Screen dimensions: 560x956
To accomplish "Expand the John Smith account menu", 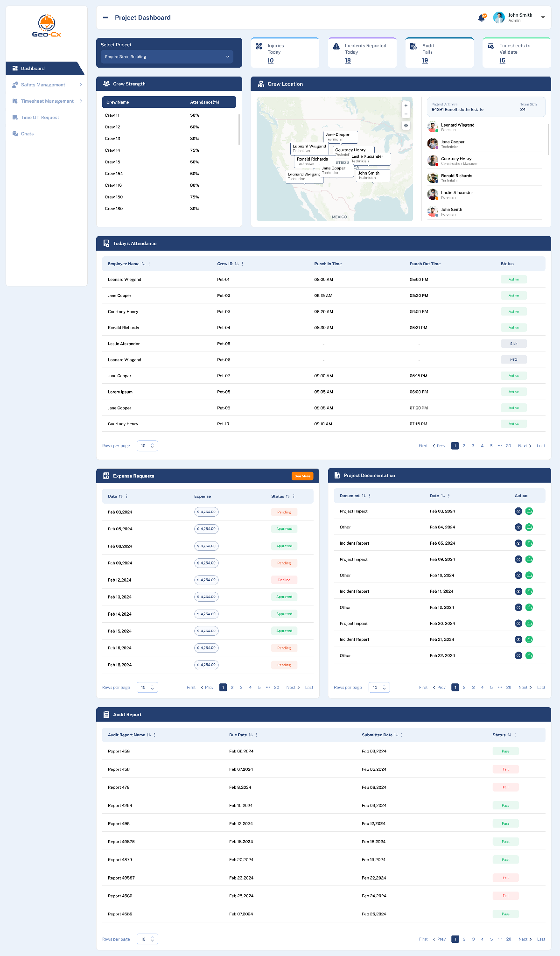I will point(543,18).
